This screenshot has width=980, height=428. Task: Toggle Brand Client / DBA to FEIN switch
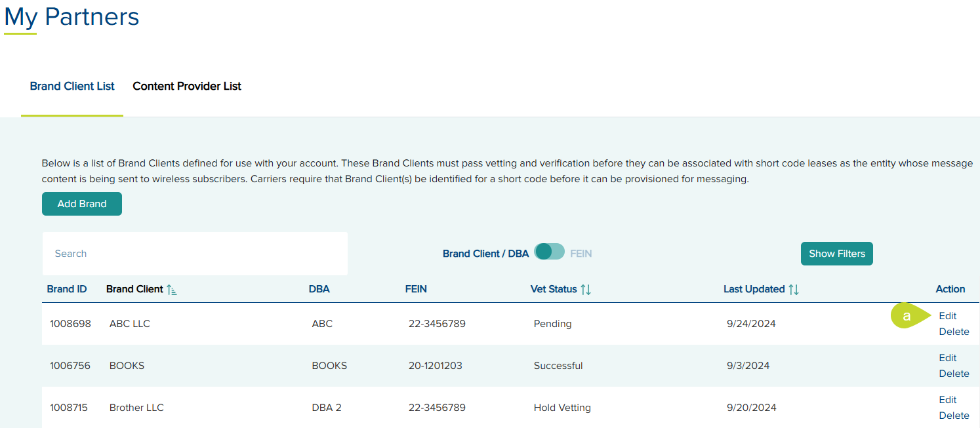(549, 252)
